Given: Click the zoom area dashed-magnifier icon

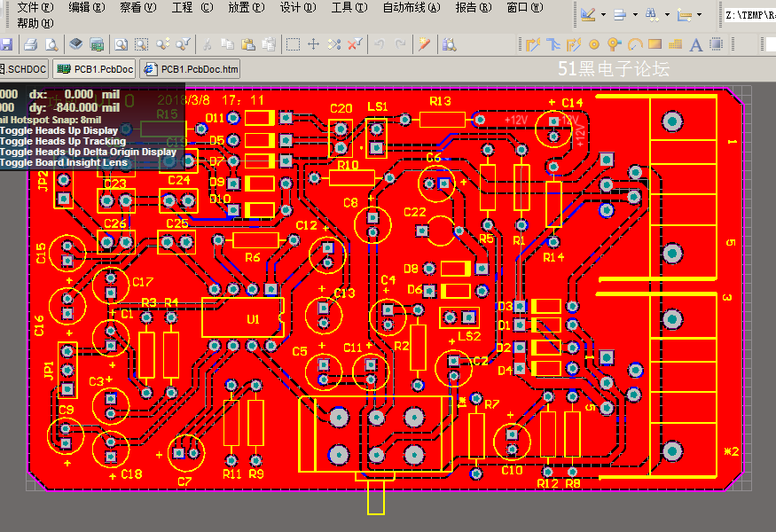Looking at the screenshot, I should tap(142, 45).
